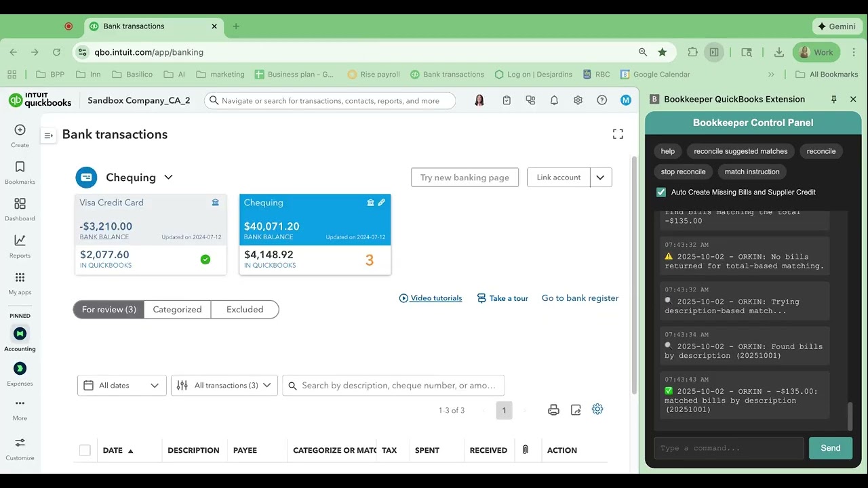
Task: Click the QuickBooks page vertical scrollbar
Action: [x=635, y=274]
